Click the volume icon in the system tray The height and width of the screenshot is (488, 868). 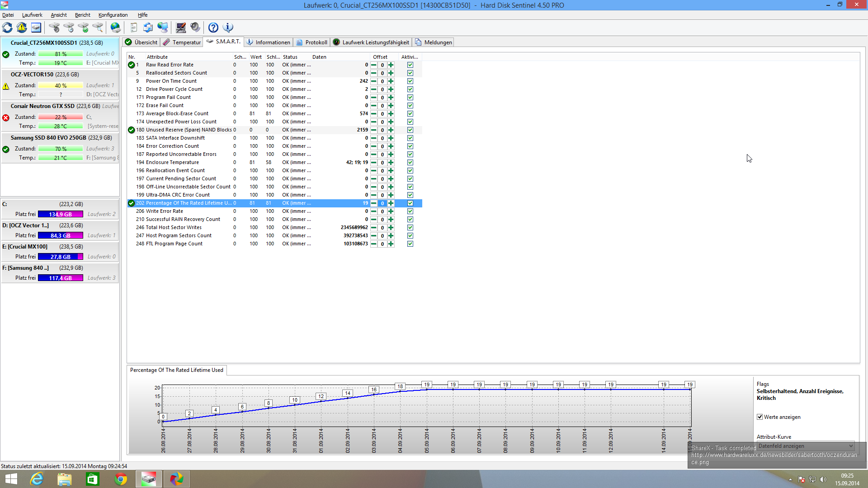(x=823, y=479)
